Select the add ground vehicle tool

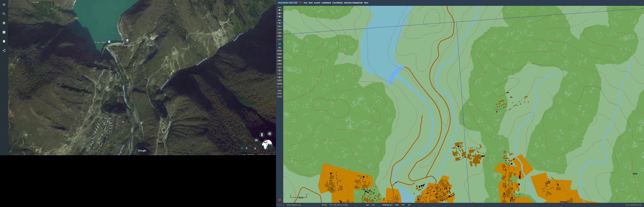tap(279, 61)
